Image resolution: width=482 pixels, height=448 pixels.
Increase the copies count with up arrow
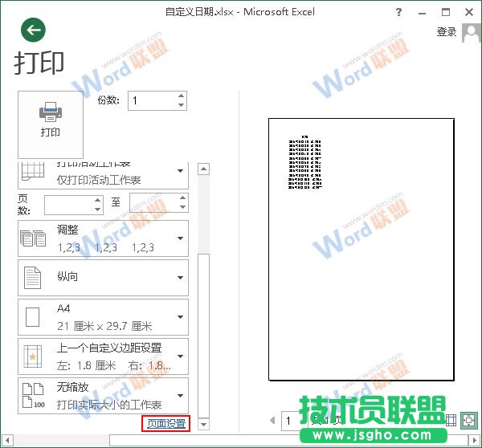click(x=181, y=96)
